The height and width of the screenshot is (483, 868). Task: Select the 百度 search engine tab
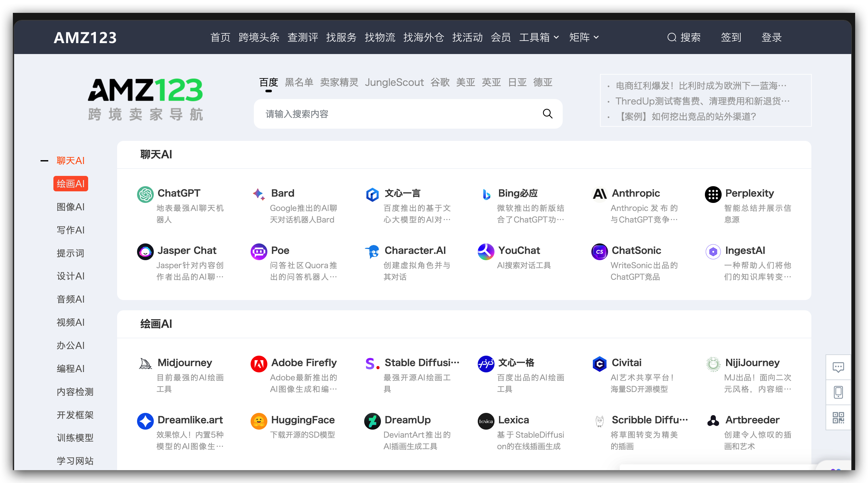[x=269, y=83]
